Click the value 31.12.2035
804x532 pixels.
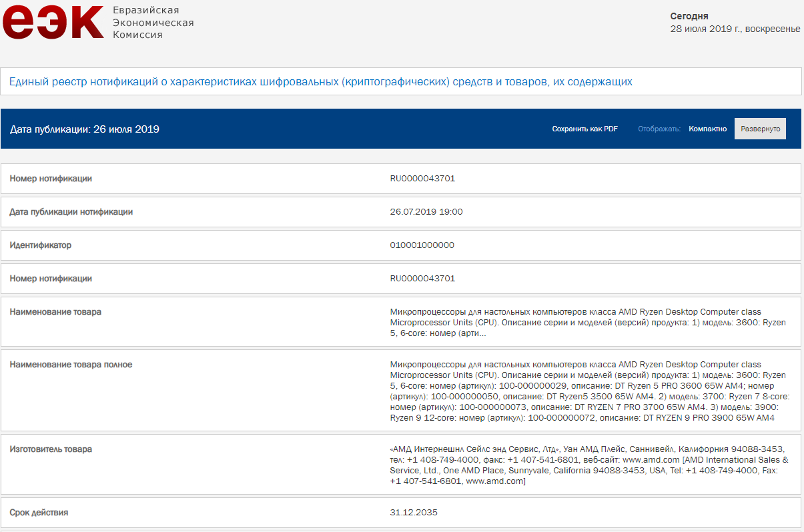tap(414, 513)
